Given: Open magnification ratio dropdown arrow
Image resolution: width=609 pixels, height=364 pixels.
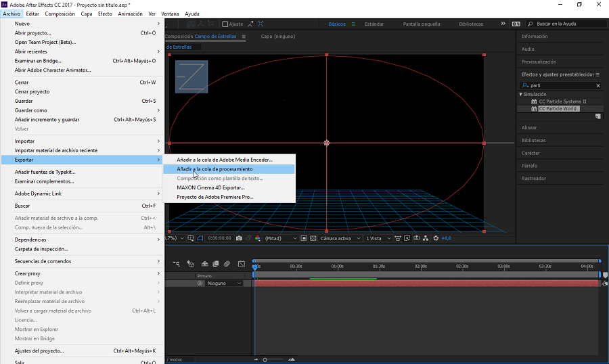Looking at the screenshot, I should click(182, 238).
